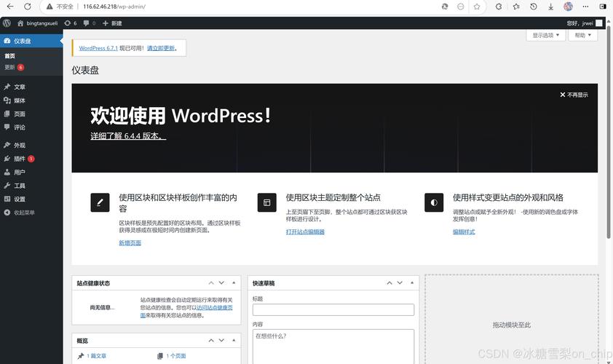
Task: Open the jrwei user account greeting
Action: click(x=585, y=23)
